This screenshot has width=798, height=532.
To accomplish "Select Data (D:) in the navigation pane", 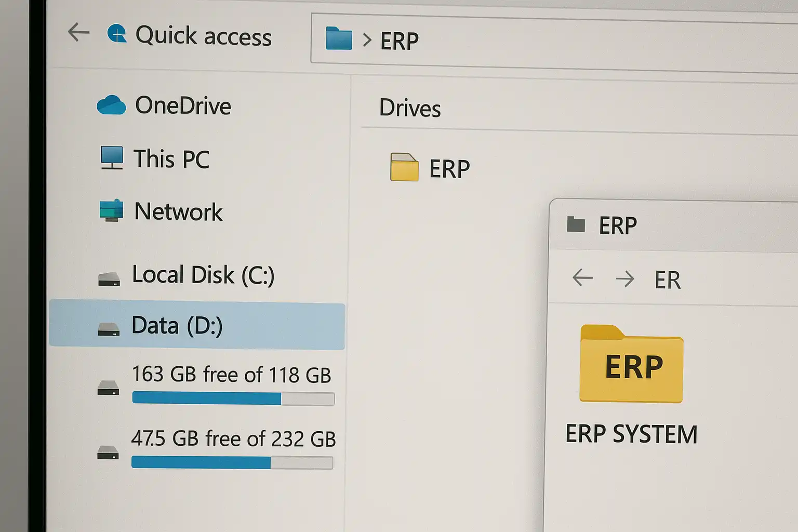I will (x=177, y=326).
